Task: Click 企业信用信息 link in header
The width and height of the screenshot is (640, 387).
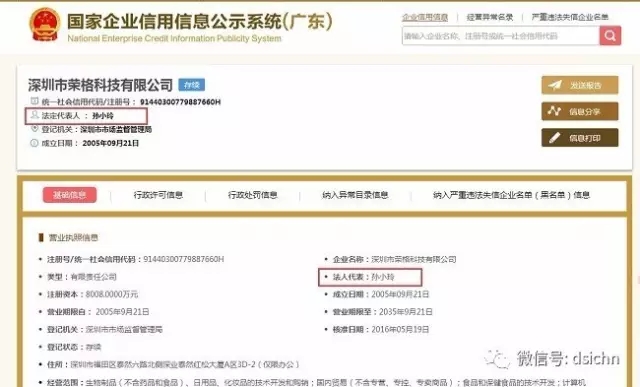Action: [x=425, y=17]
